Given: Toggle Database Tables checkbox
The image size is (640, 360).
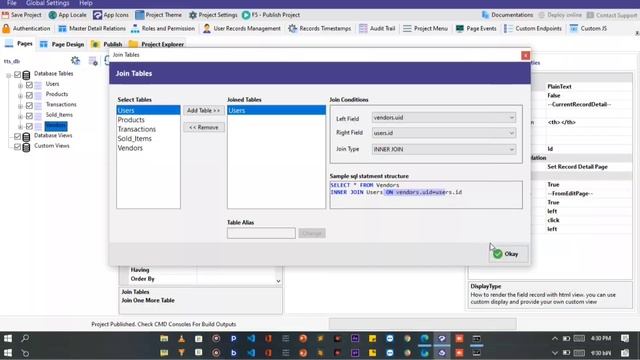Looking at the screenshot, I should pos(17,74).
